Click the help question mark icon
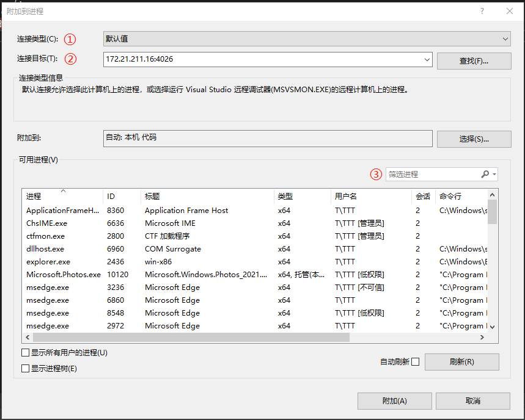This screenshot has height=420, width=525. 482,12
